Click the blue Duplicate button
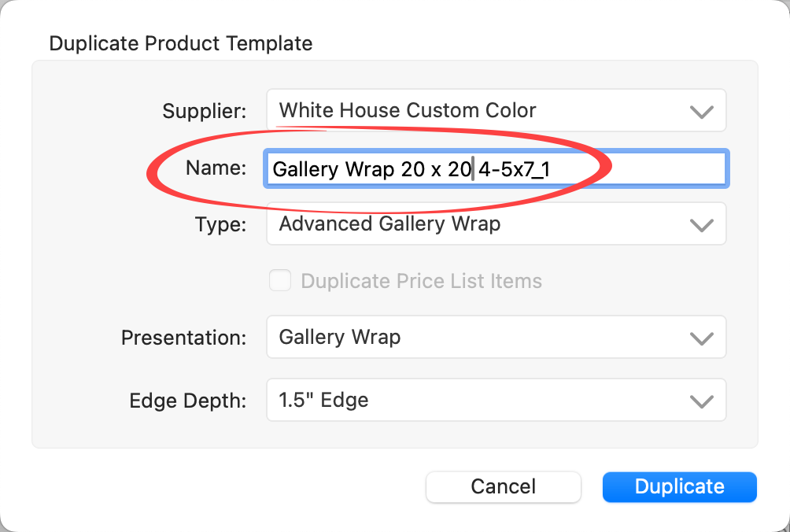Viewport: 790px width, 532px height. (x=679, y=486)
